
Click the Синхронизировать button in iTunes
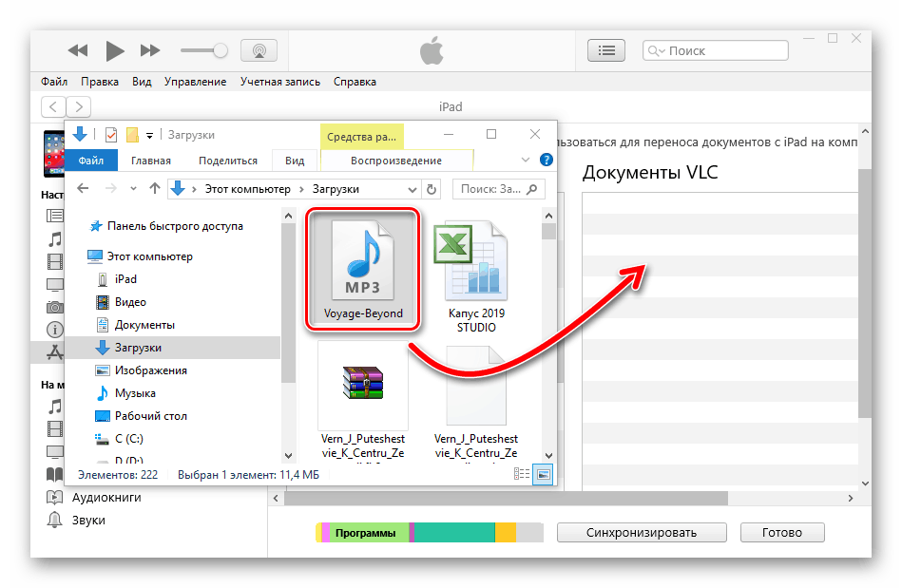642,533
